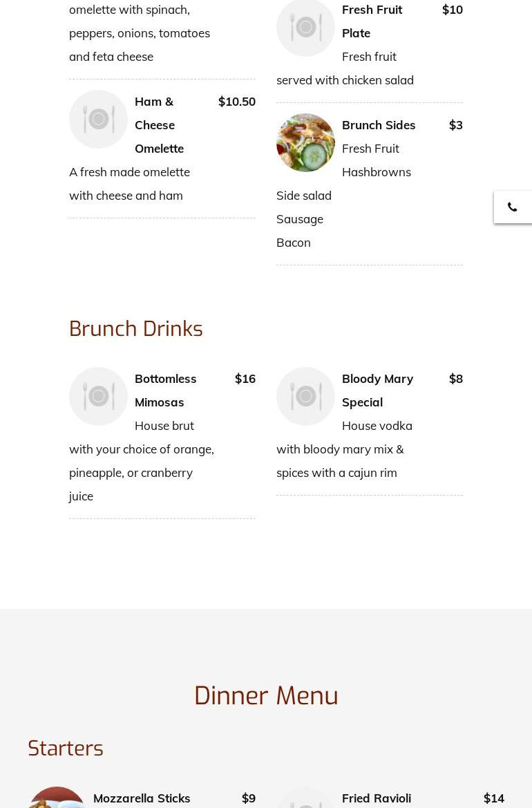Click the Starters section heading

point(66,748)
